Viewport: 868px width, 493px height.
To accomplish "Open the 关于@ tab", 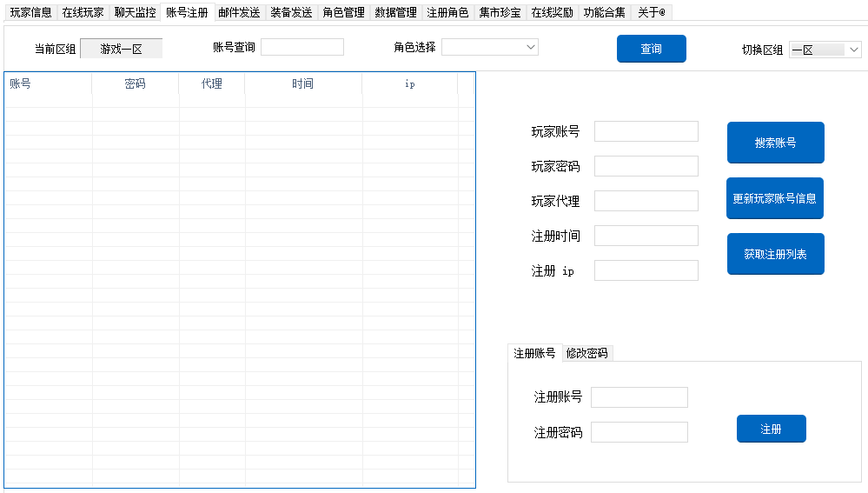I will click(x=652, y=12).
